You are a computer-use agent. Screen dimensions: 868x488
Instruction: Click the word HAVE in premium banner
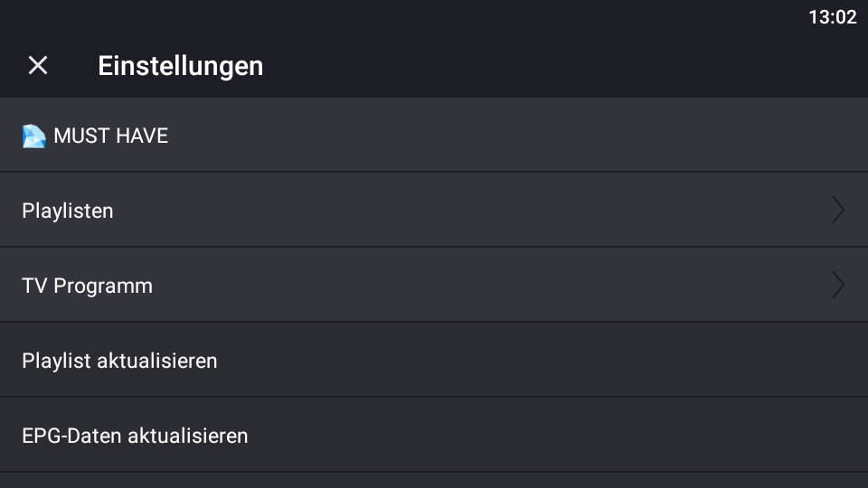pos(142,136)
